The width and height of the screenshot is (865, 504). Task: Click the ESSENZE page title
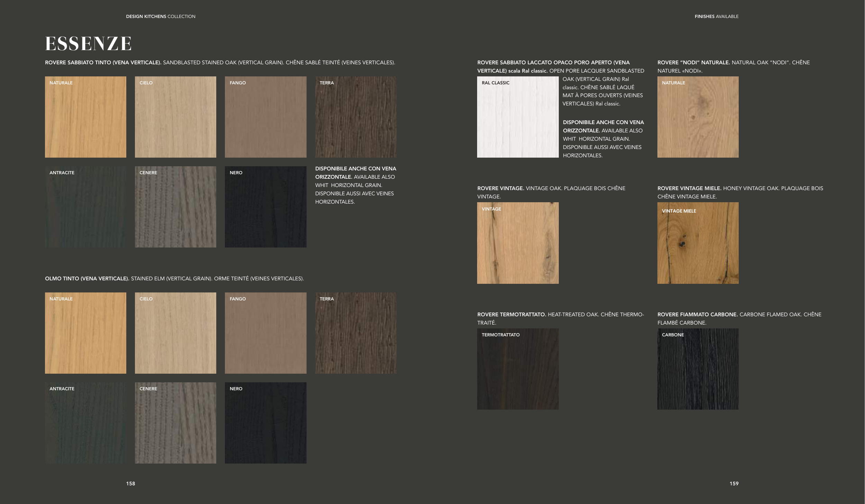(88, 44)
